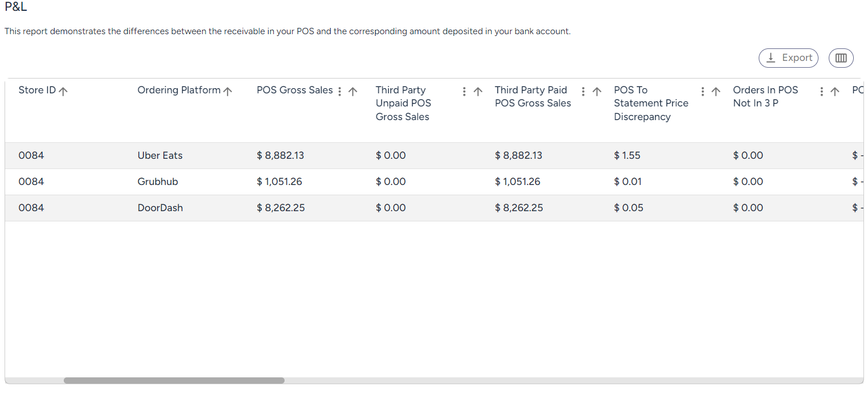Open Third Party Unpaid column kebab menu
This screenshot has height=395, width=868.
coord(464,91)
